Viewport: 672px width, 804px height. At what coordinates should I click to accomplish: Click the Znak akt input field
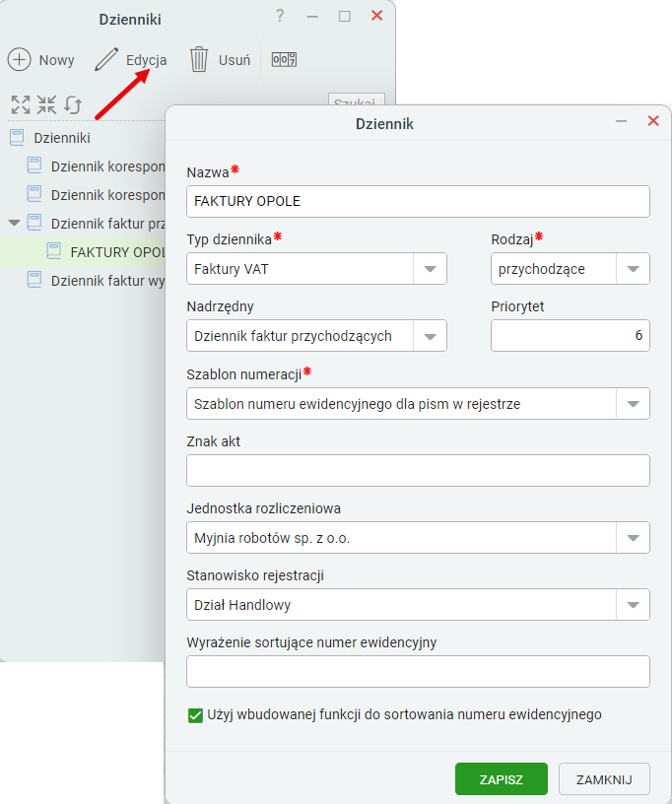[418, 470]
